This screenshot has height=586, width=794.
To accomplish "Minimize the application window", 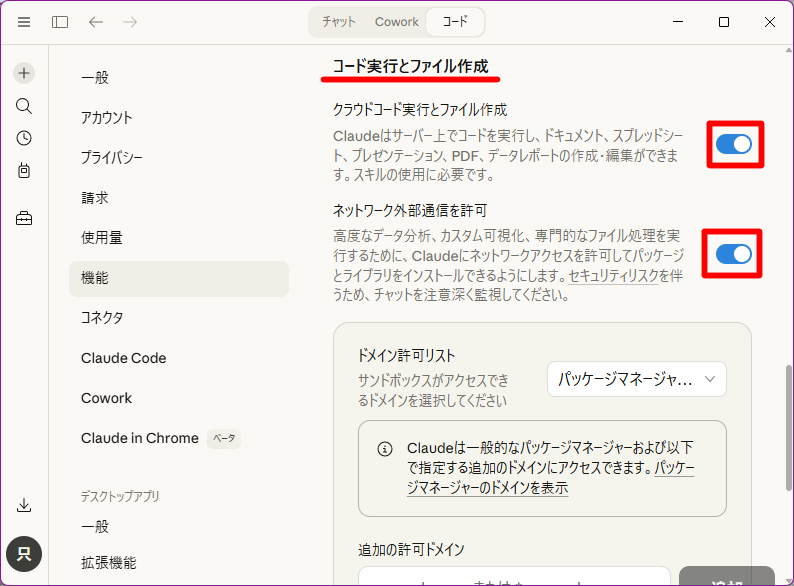I will 678,22.
